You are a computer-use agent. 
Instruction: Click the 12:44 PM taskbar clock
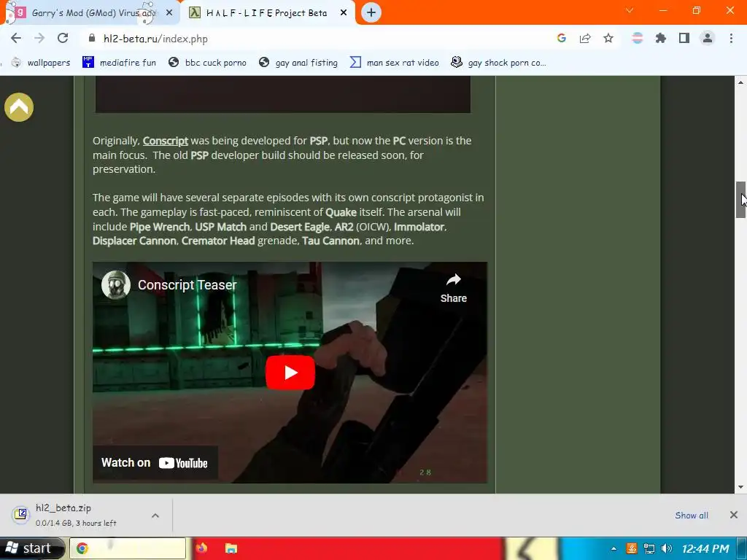coord(705,549)
